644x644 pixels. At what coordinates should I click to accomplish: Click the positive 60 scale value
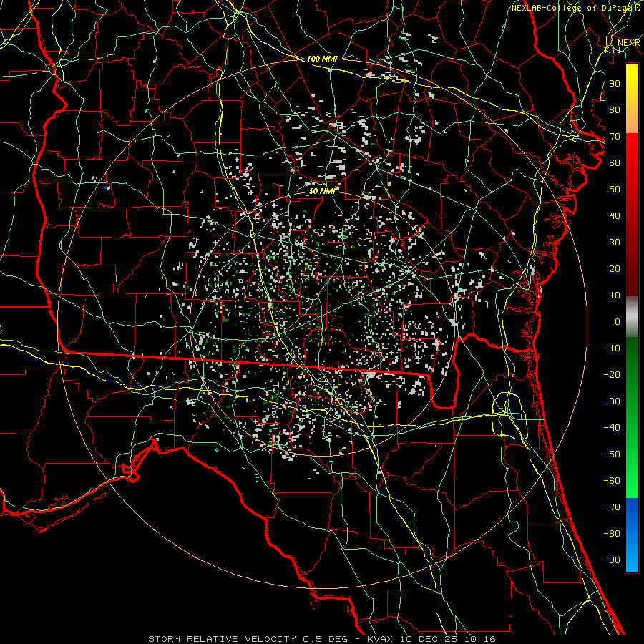[x=615, y=162]
